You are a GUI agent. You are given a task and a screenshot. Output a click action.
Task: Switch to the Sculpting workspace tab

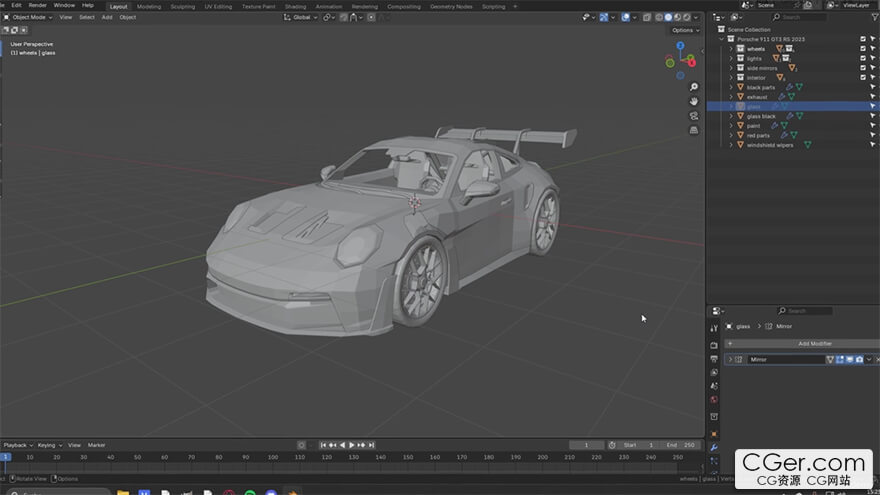point(182,6)
